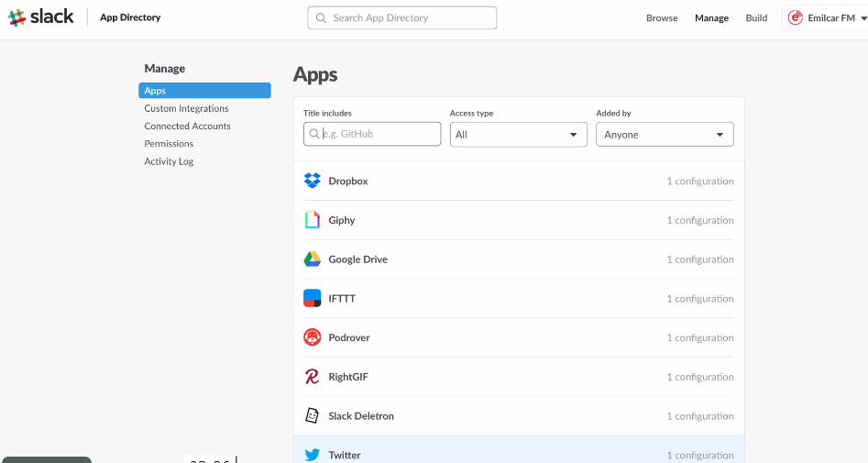Click the Google Drive app icon
The width and height of the screenshot is (868, 463).
(312, 259)
